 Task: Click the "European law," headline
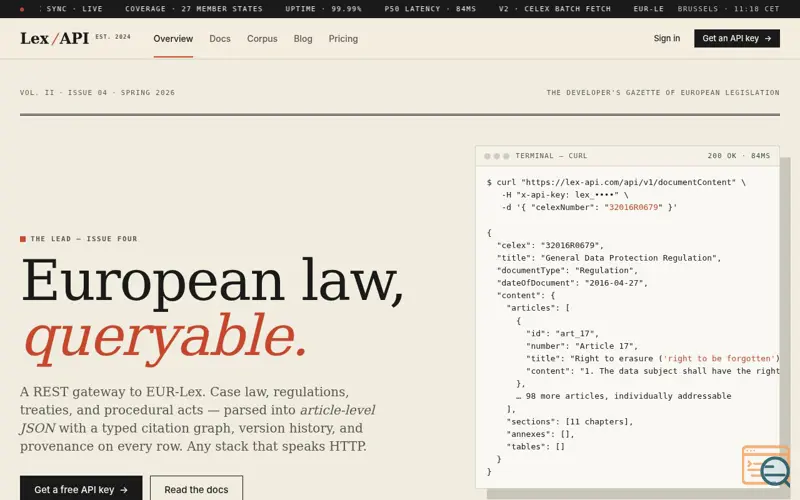coord(212,282)
